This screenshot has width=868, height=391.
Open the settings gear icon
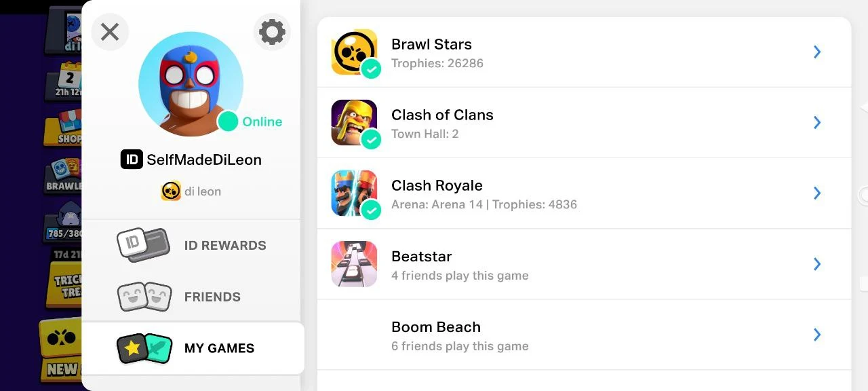pos(272,32)
